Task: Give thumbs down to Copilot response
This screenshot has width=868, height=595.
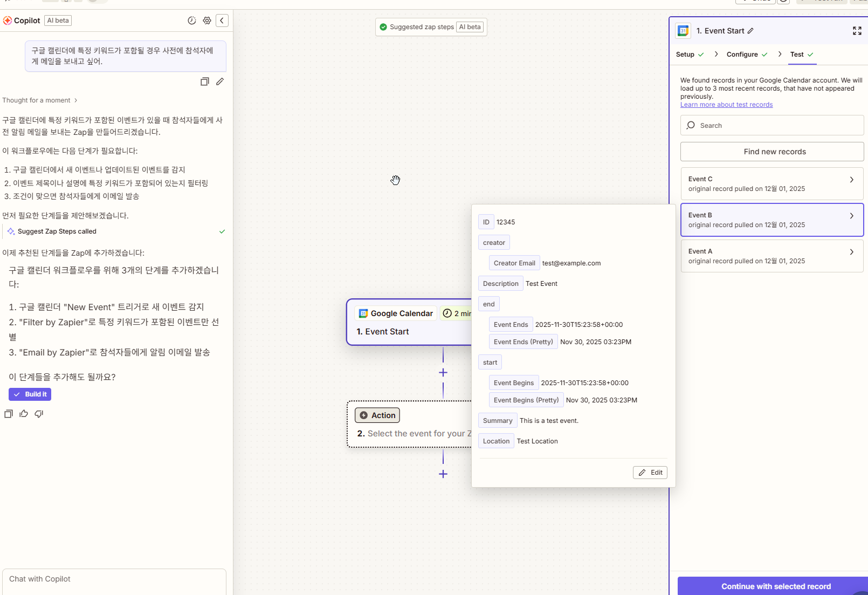Action: 39,414
